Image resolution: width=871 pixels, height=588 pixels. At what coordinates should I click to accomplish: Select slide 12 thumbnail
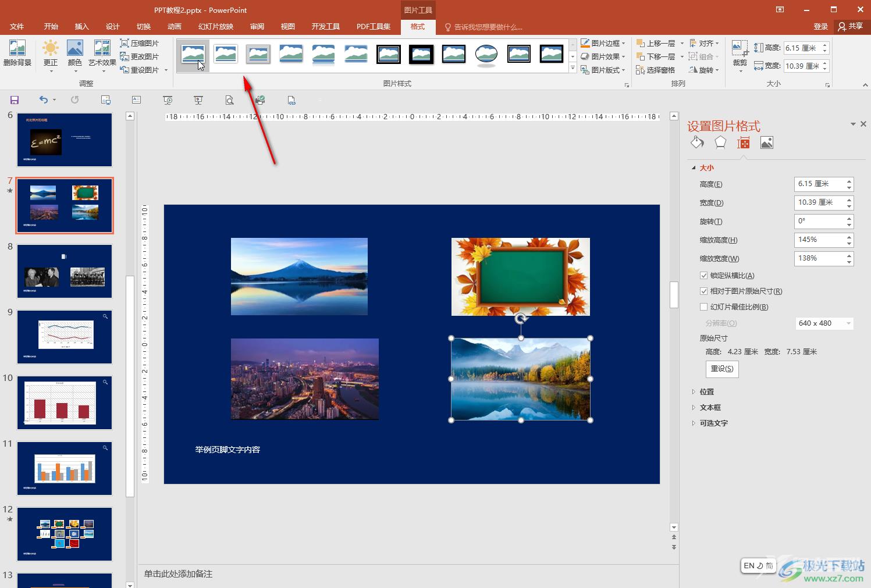coord(65,534)
